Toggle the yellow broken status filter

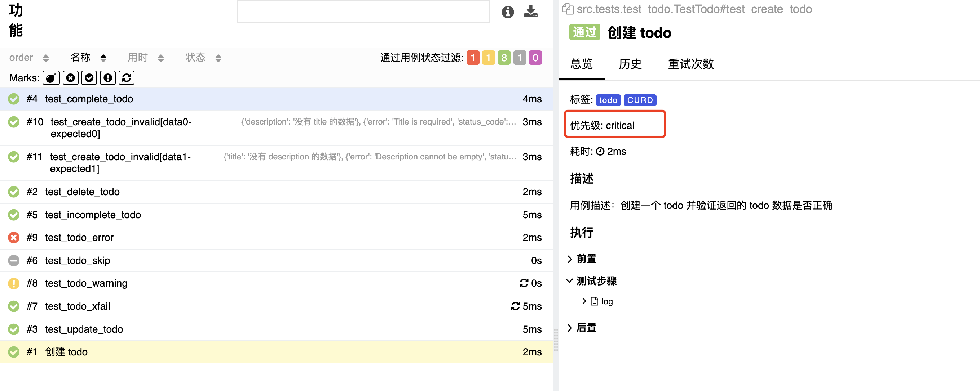(x=488, y=58)
